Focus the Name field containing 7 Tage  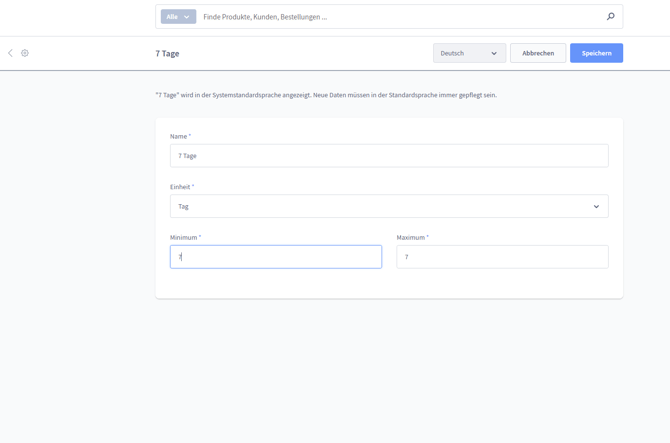(x=388, y=156)
